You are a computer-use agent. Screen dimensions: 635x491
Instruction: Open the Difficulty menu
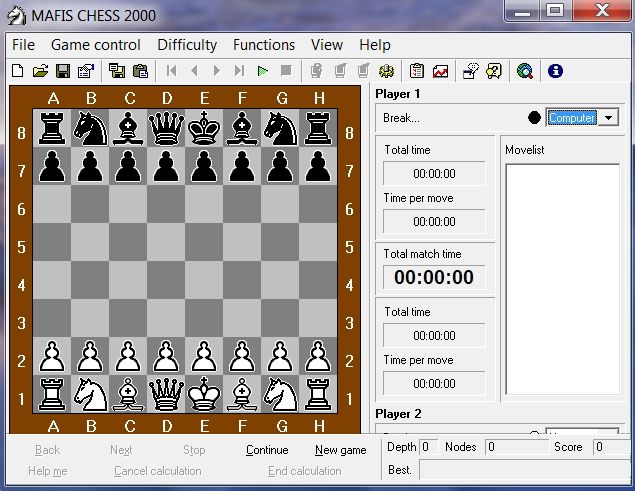point(187,45)
